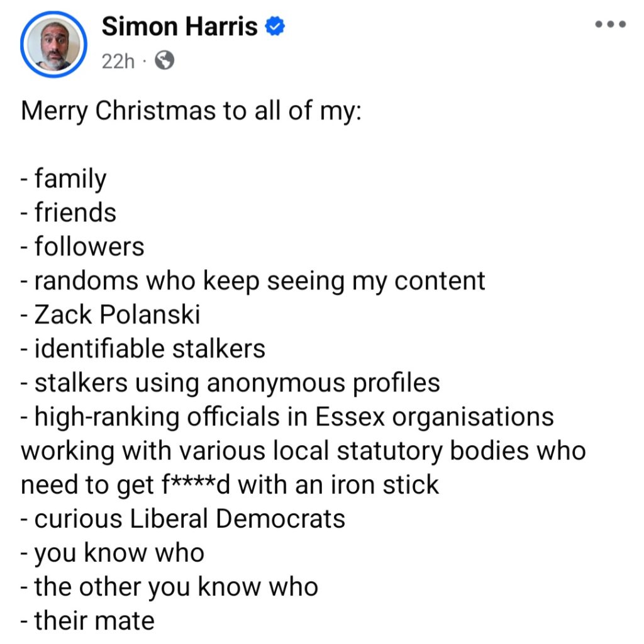This screenshot has height=644, width=644.
Task: Click the "- followers" list line
Action: (x=82, y=247)
